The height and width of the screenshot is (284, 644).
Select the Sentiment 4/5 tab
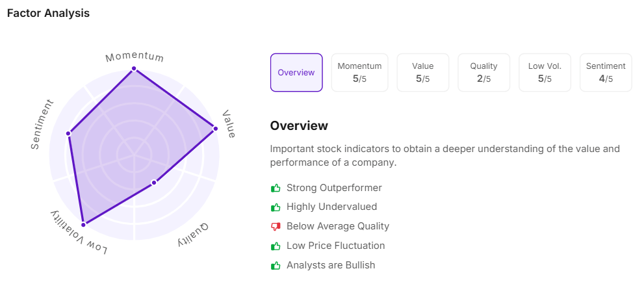(606, 73)
